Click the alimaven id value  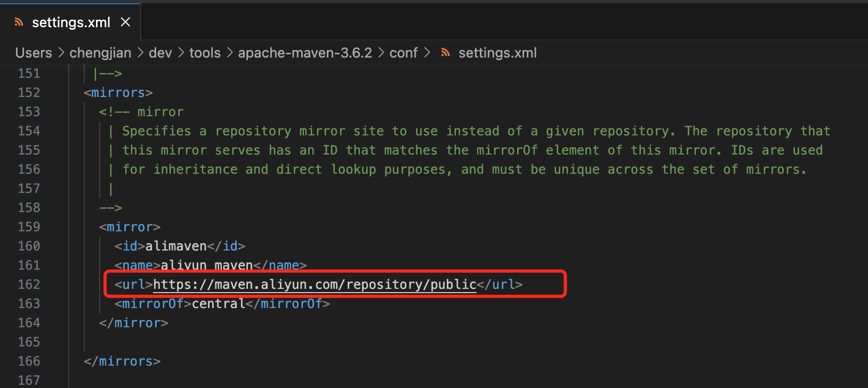coord(176,246)
